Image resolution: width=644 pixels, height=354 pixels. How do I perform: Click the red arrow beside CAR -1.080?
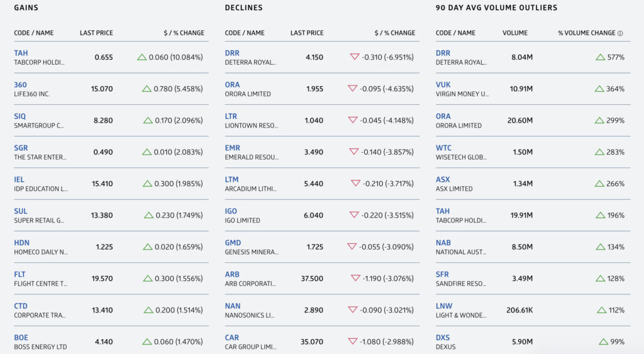click(352, 341)
